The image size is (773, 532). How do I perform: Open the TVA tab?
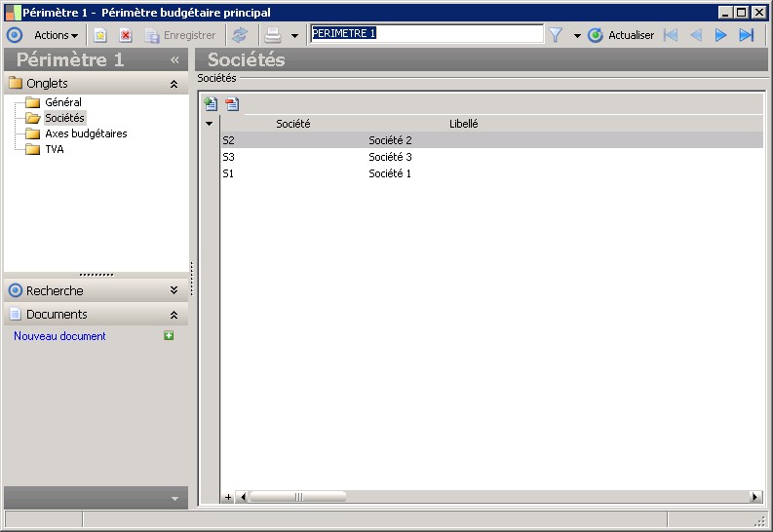(55, 149)
